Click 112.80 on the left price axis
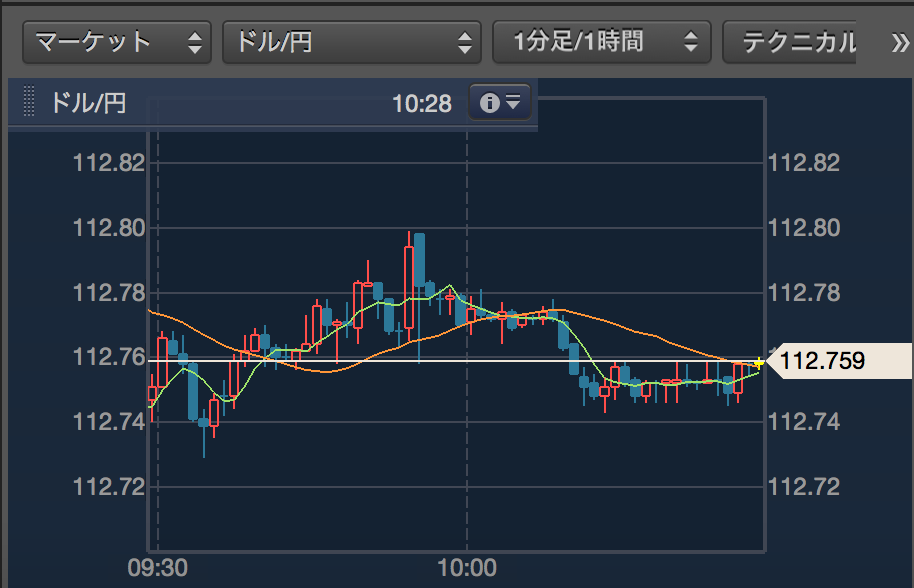 point(109,228)
